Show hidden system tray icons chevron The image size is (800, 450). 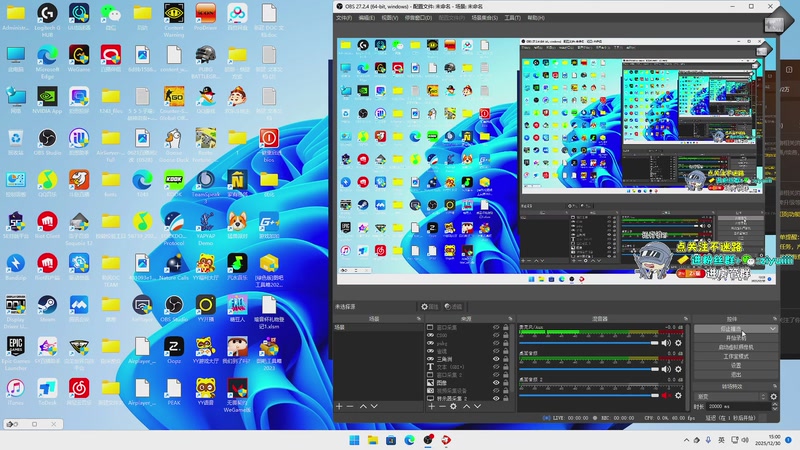click(686, 440)
